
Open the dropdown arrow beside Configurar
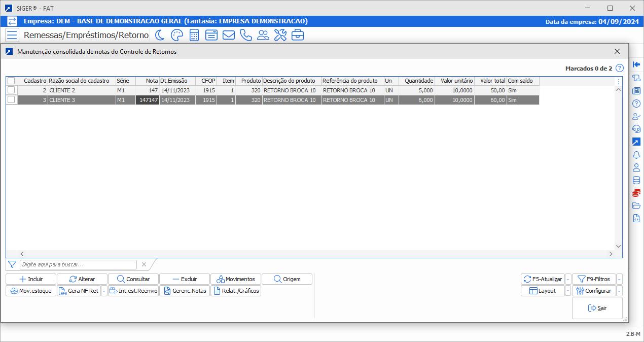pyautogui.click(x=619, y=291)
